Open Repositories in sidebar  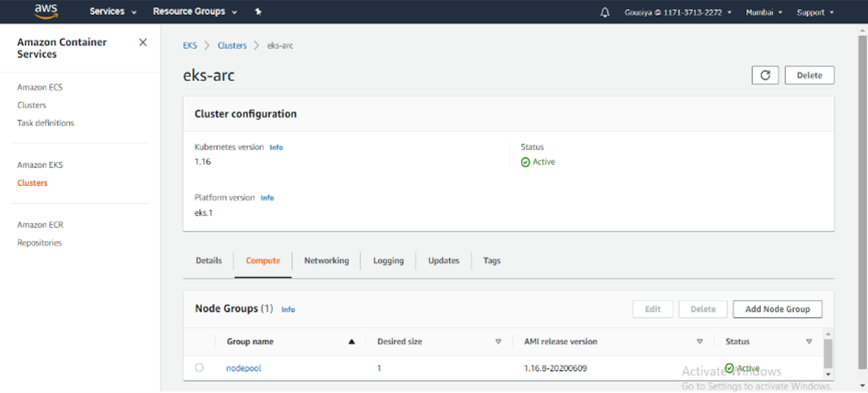pos(39,243)
